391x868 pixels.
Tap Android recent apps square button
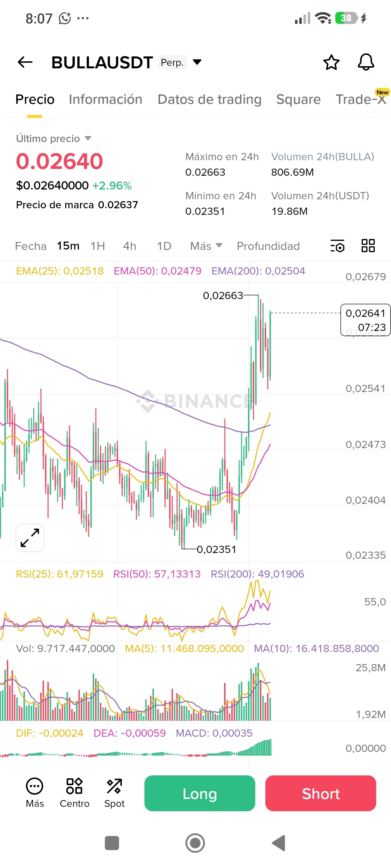(112, 843)
